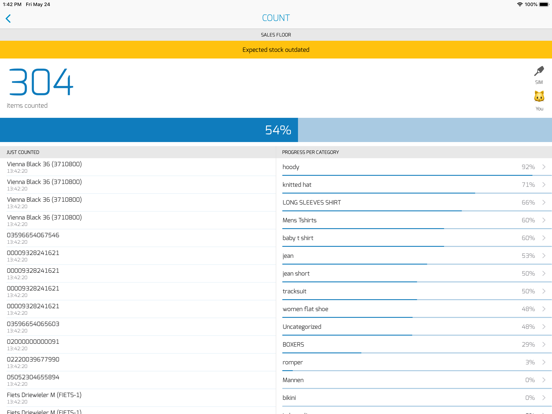The height and width of the screenshot is (414, 552).
Task: Tap the BOXERS 29% value
Action: click(x=528, y=344)
